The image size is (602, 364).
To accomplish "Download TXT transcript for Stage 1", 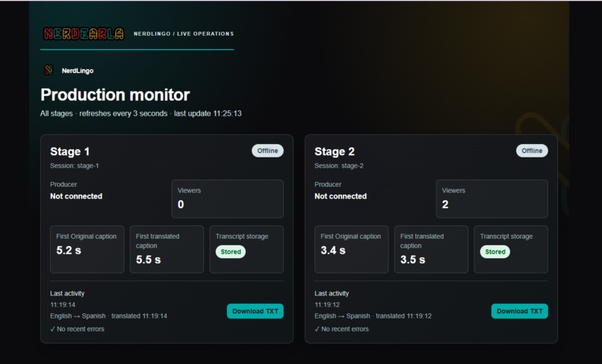I will pyautogui.click(x=255, y=311).
